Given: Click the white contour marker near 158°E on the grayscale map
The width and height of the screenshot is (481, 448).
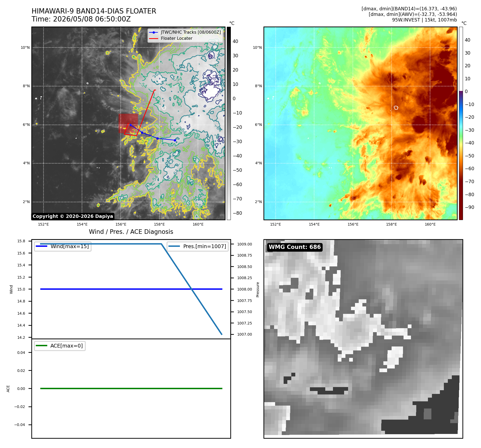Looking at the screenshot, I should [164, 108].
